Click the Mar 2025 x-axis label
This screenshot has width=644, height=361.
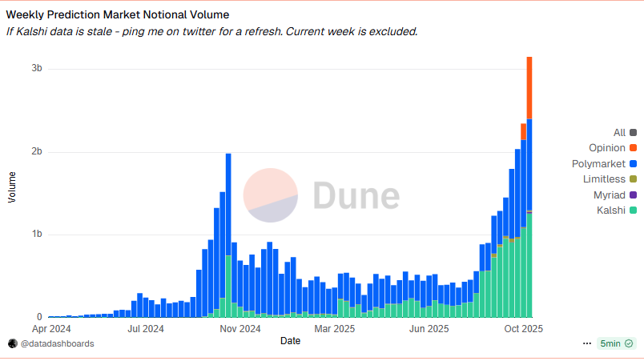(334, 329)
